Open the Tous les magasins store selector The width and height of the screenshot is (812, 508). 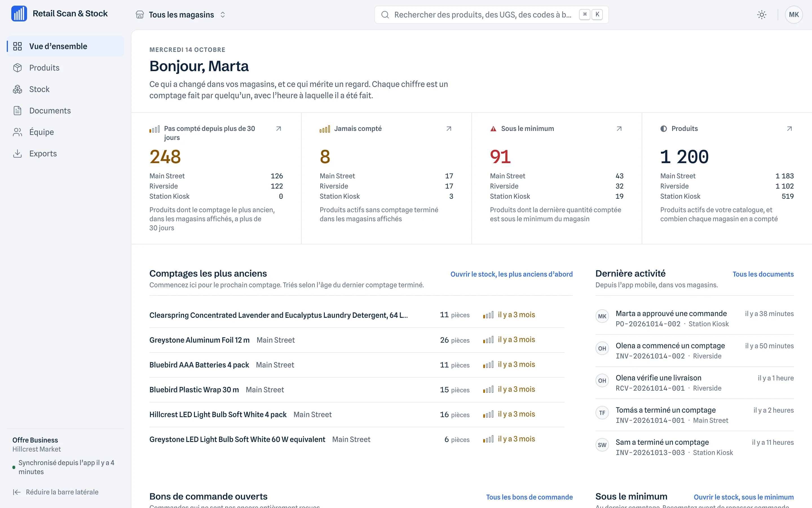click(180, 15)
